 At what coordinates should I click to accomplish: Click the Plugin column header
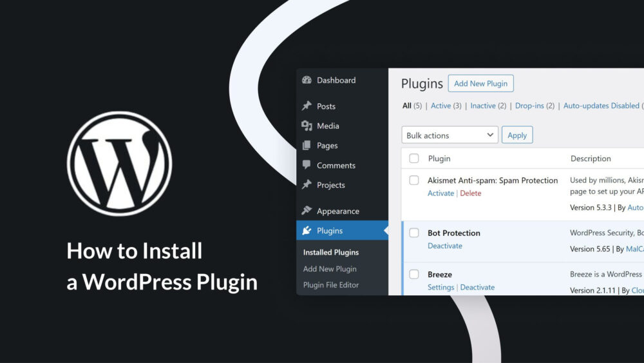pos(439,158)
